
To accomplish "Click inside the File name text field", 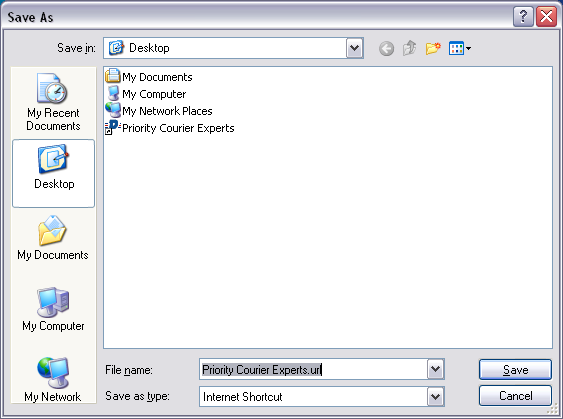I will click(313, 369).
